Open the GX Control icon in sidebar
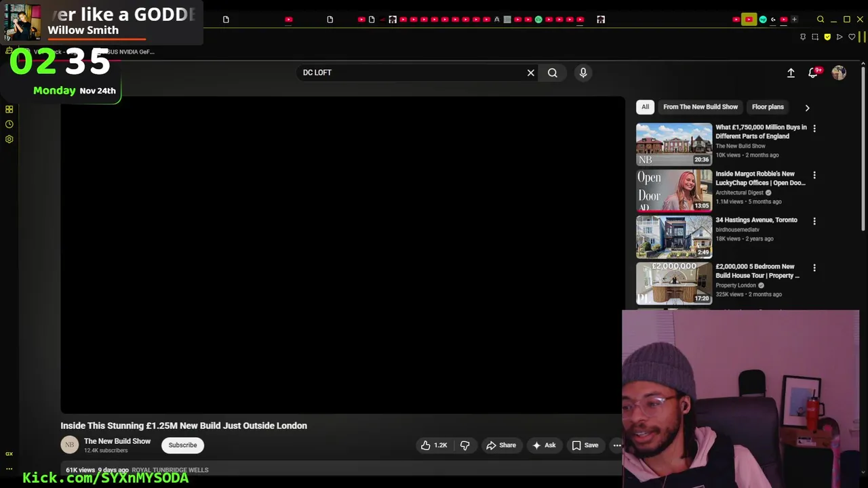 pyautogui.click(x=9, y=454)
